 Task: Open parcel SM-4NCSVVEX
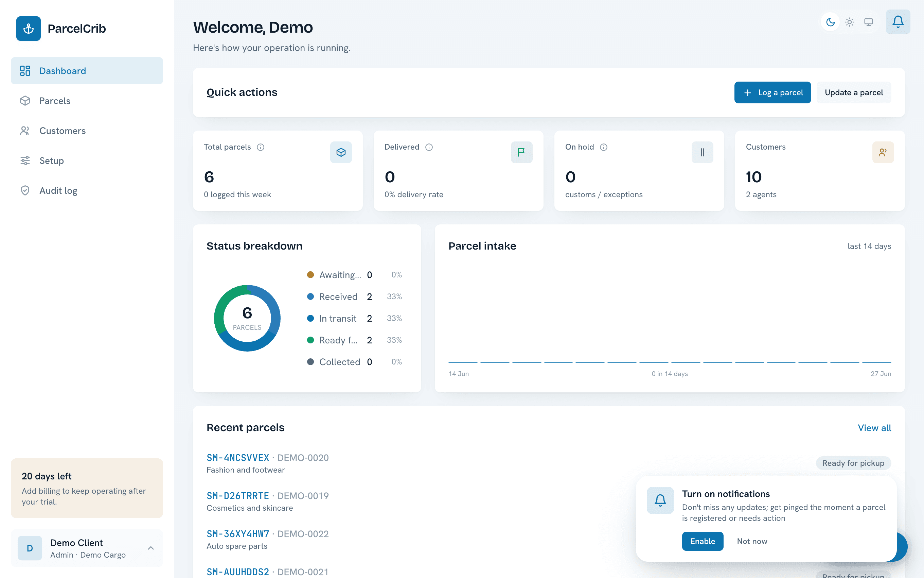[x=238, y=458]
